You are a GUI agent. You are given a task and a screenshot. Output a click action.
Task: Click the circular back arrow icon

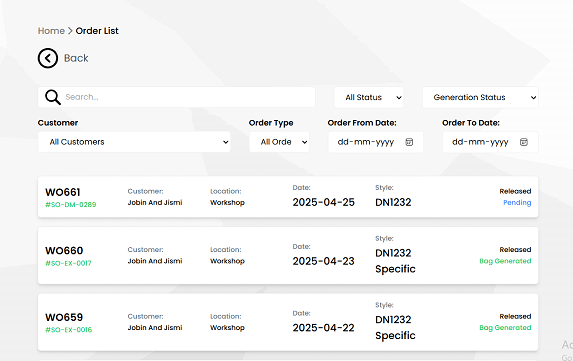click(48, 58)
